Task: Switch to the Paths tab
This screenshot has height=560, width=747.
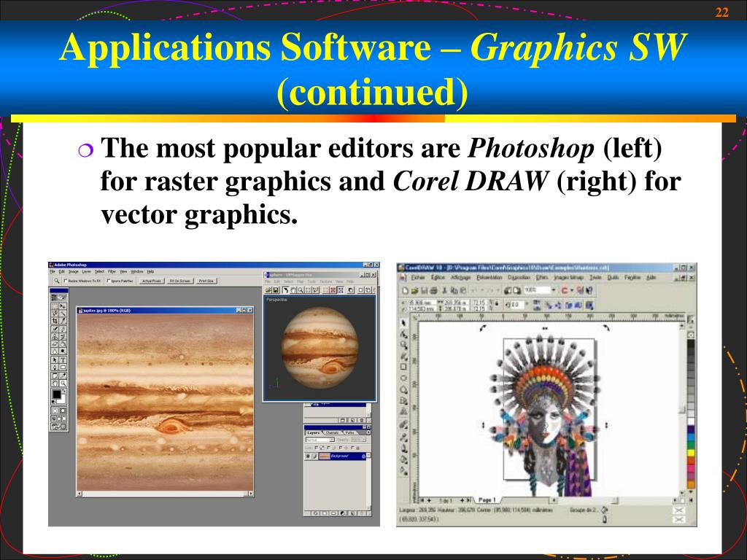Action: pyautogui.click(x=349, y=432)
